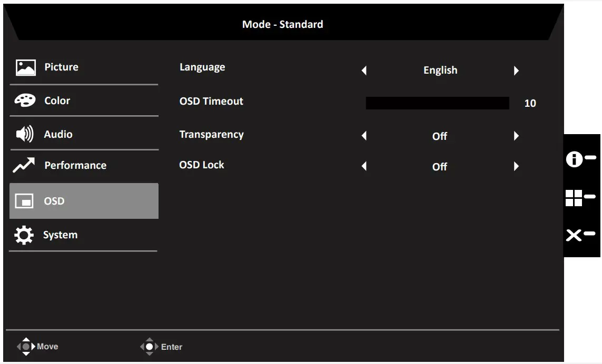This screenshot has height=364, width=602.
Task: Click the OSD panel icon
Action: coord(25,200)
